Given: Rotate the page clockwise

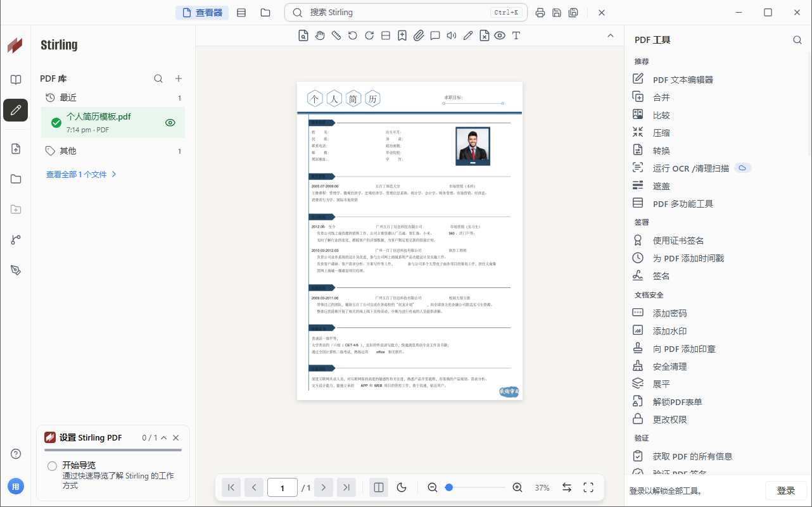Looking at the screenshot, I should (369, 35).
